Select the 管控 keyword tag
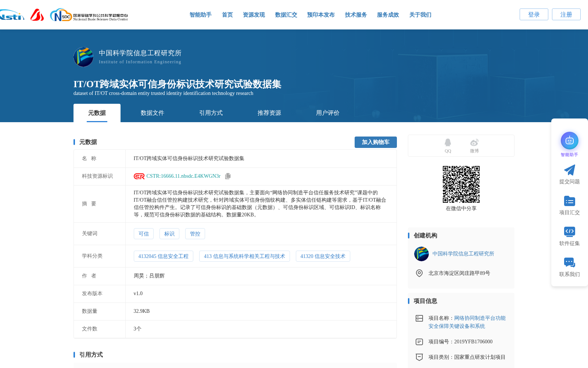Viewport: 588px width, 368px height. [x=195, y=234]
